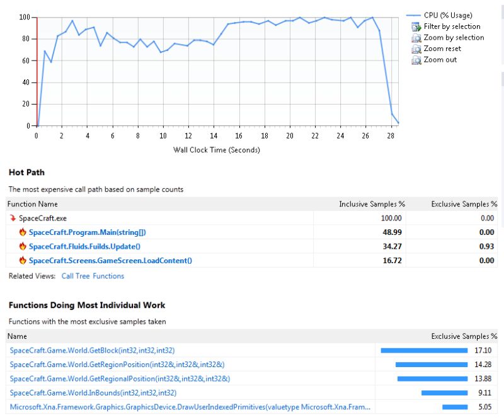The width and height of the screenshot is (504, 420).
Task: Open SpaceCraft.Fluids.Fuilds.Update() function
Action: (x=84, y=246)
